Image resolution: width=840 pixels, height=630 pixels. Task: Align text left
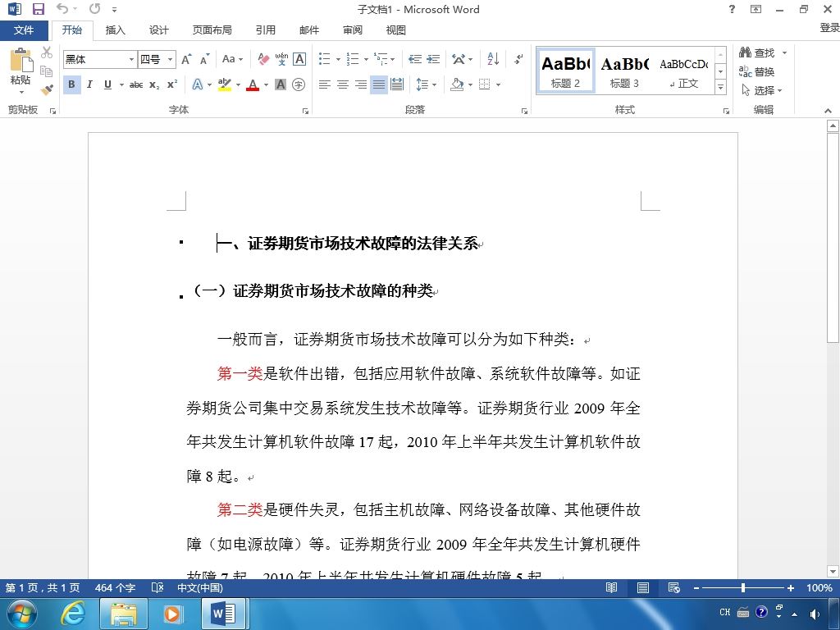pos(325,84)
